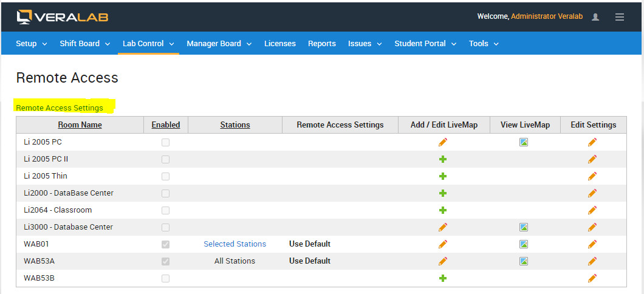
Task: Expand the Shift Board menu
Action: (x=85, y=44)
